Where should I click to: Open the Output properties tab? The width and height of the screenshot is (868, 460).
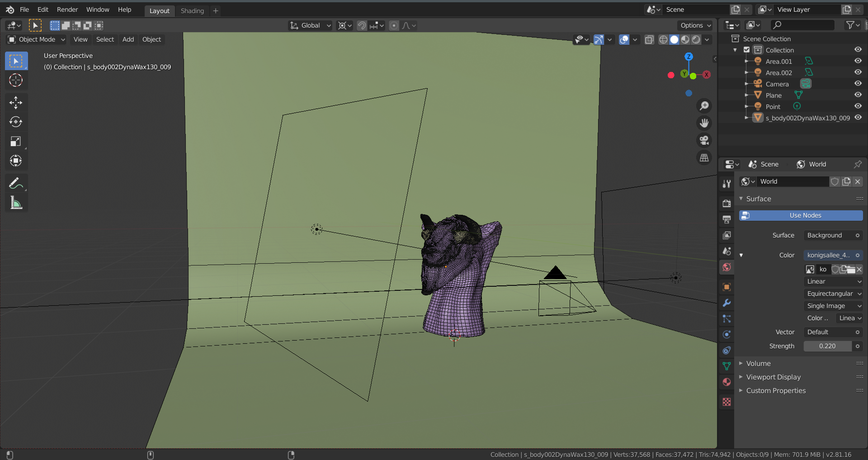click(726, 219)
